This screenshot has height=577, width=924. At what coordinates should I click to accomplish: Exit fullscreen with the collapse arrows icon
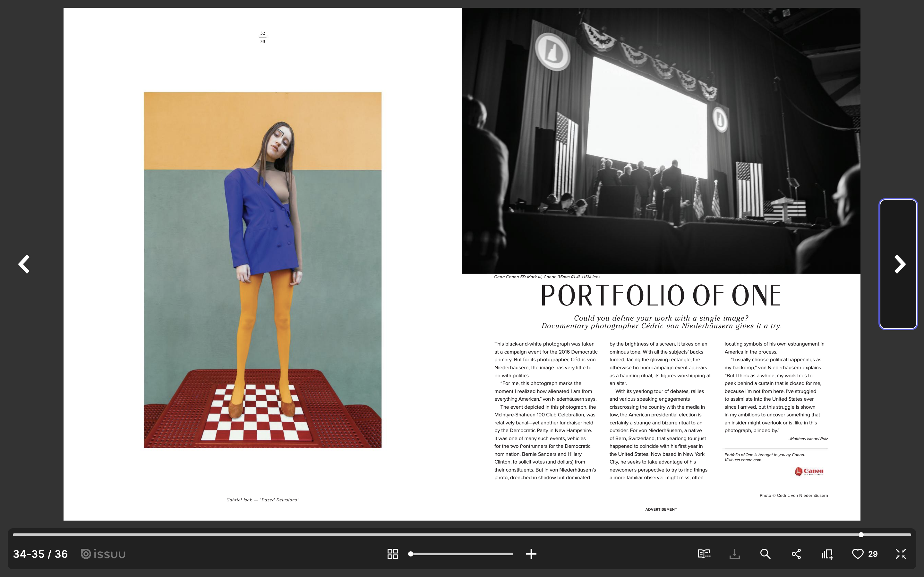click(x=901, y=554)
